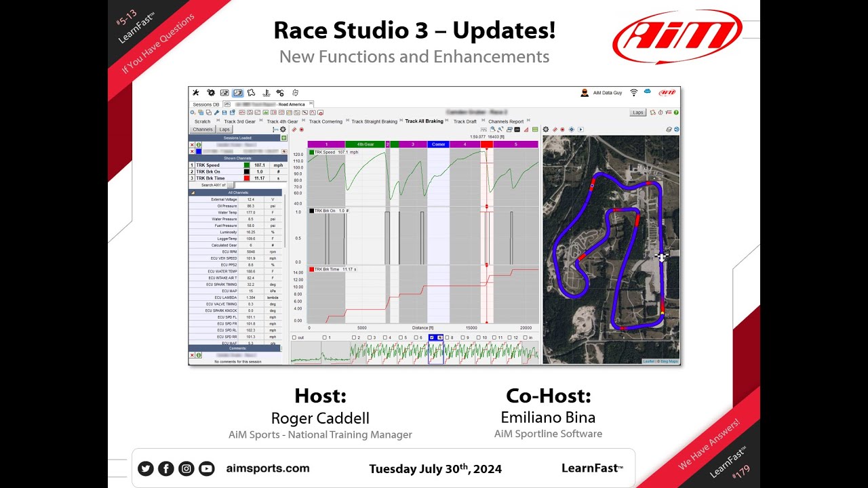Open the Track Draft tab
Image resolution: width=868 pixels, height=488 pixels.
point(465,122)
